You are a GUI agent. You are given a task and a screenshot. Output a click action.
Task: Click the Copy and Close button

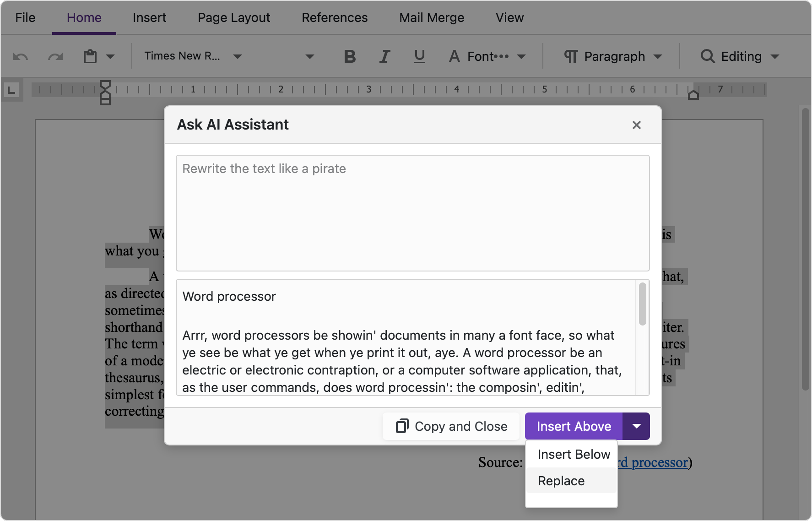pyautogui.click(x=450, y=426)
